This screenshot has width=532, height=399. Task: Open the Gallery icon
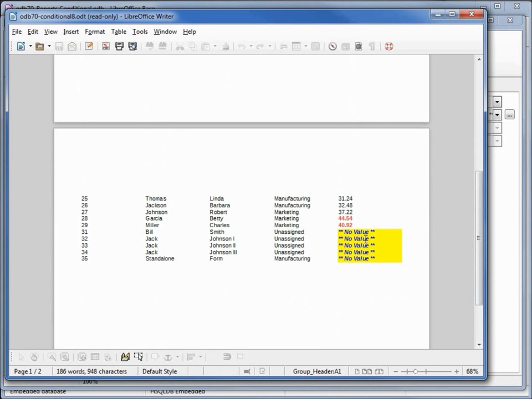tap(345, 47)
